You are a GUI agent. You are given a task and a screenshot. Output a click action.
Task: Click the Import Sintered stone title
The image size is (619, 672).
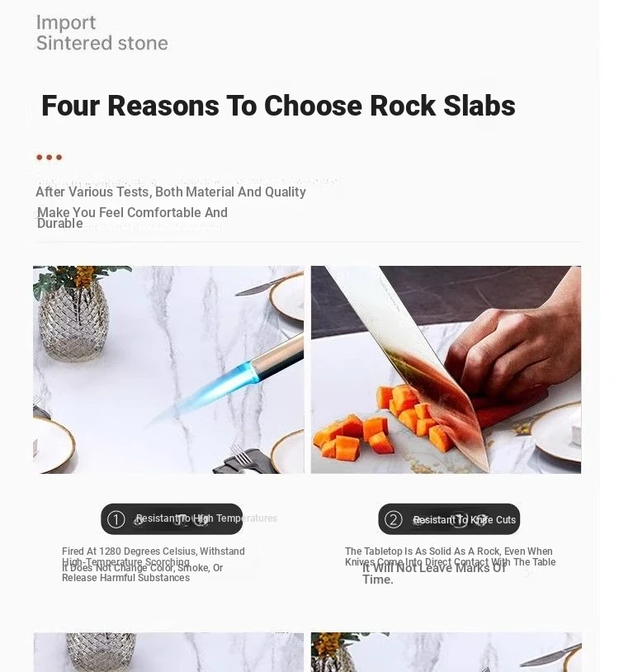[102, 33]
